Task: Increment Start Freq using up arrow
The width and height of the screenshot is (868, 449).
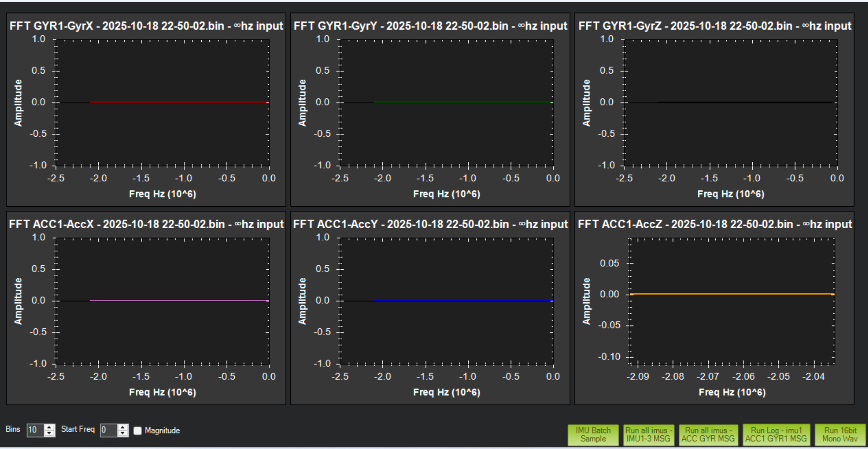Action: tap(123, 428)
